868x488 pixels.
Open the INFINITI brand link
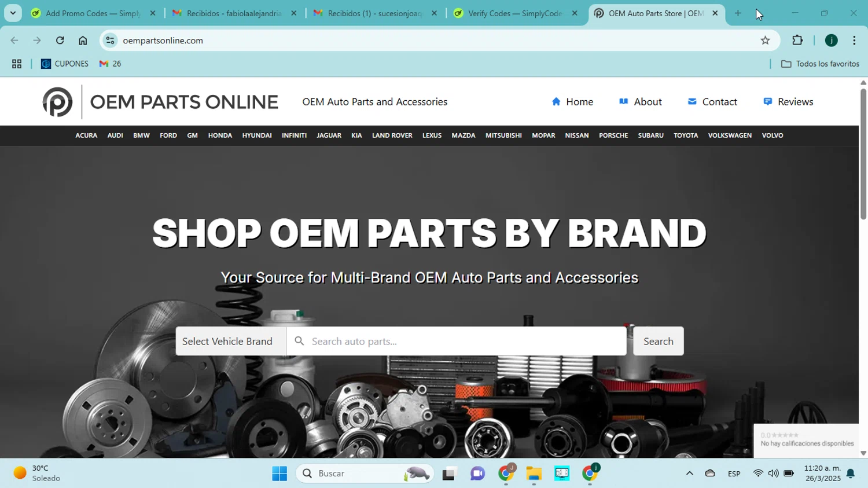(294, 135)
